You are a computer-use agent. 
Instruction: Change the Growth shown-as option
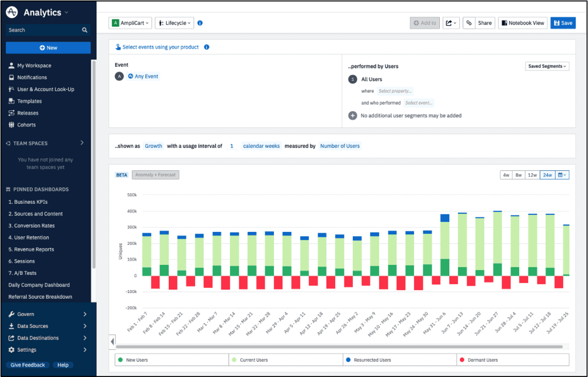[x=153, y=146]
